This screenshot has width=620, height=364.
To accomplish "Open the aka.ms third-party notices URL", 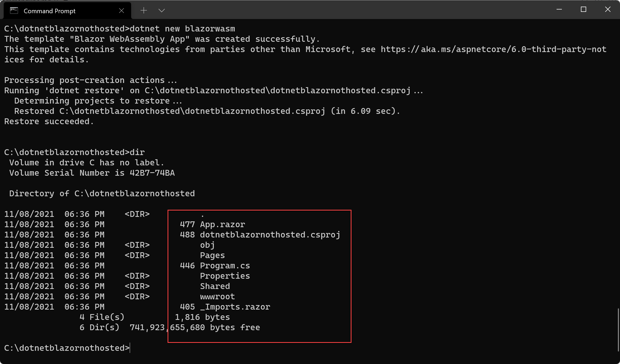I will (493, 49).
